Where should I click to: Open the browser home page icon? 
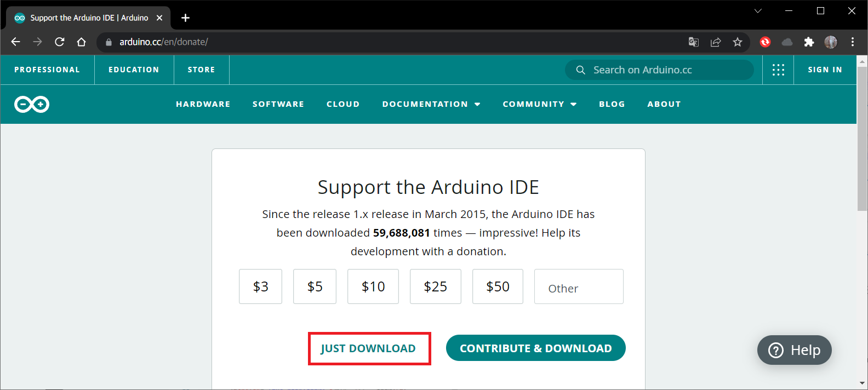click(x=81, y=42)
